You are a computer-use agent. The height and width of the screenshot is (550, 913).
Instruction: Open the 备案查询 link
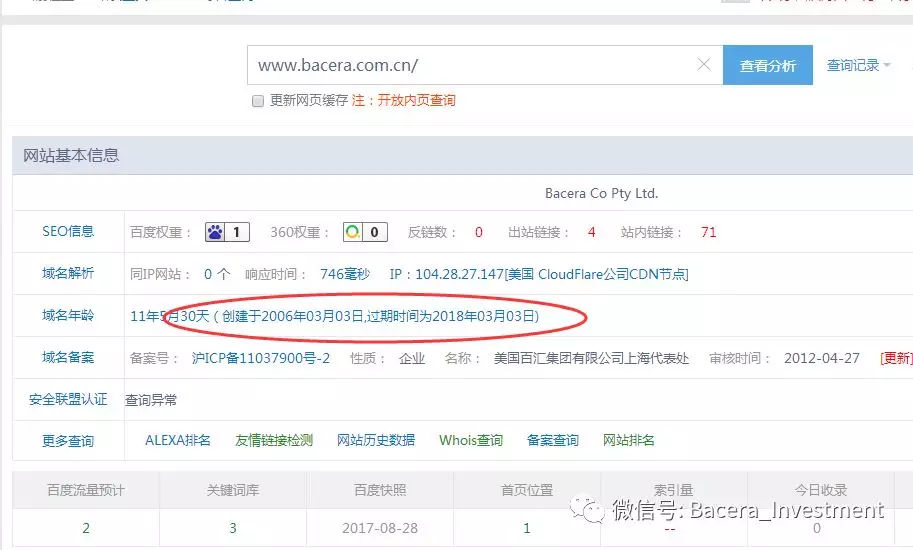(x=553, y=441)
